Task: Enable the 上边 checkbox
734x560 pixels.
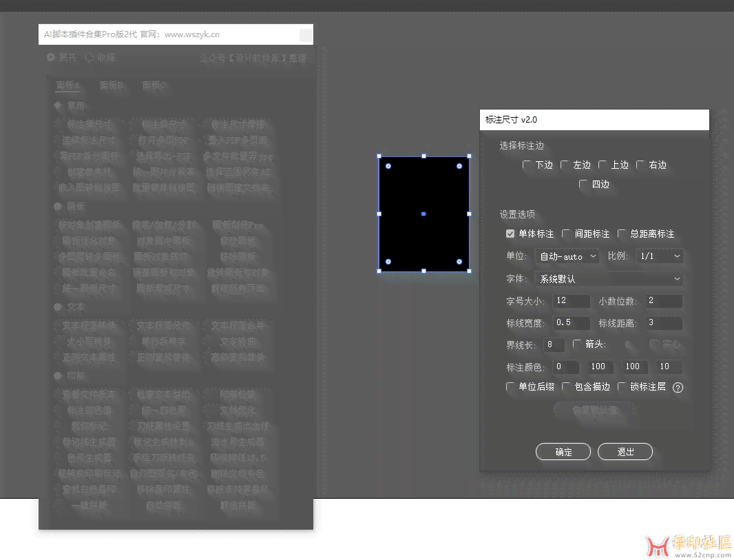Action: [602, 165]
